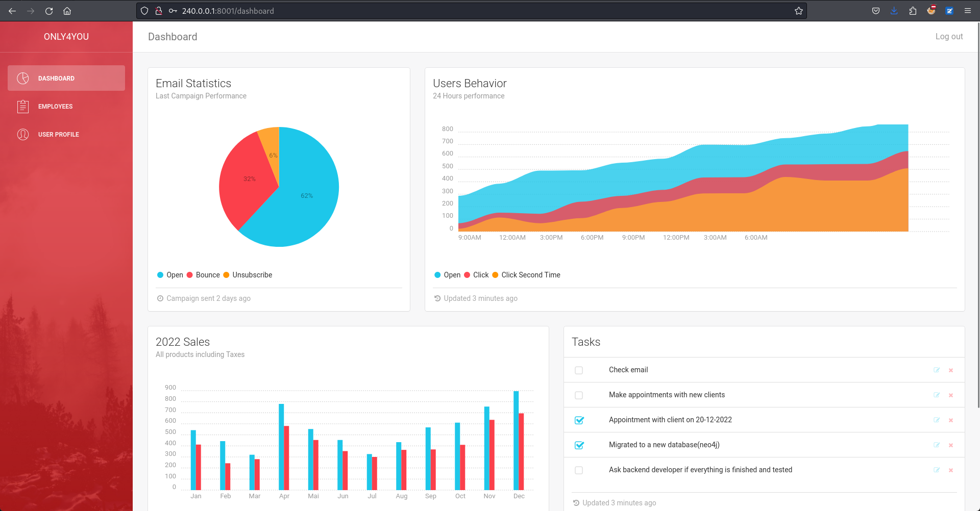This screenshot has width=980, height=511.
Task: Remove Appointment with client on 20-12-2022 task
Action: click(951, 420)
